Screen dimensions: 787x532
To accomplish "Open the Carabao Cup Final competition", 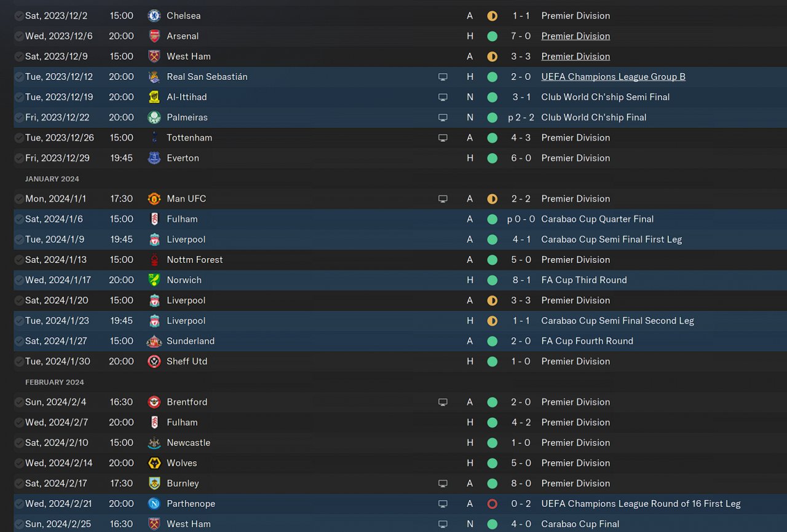I will (x=580, y=524).
